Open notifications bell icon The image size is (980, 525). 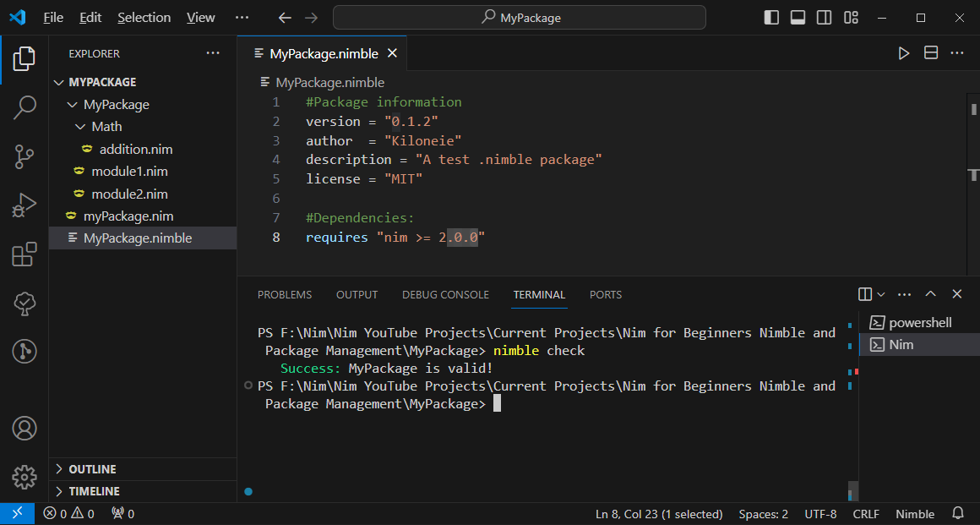[x=957, y=514]
